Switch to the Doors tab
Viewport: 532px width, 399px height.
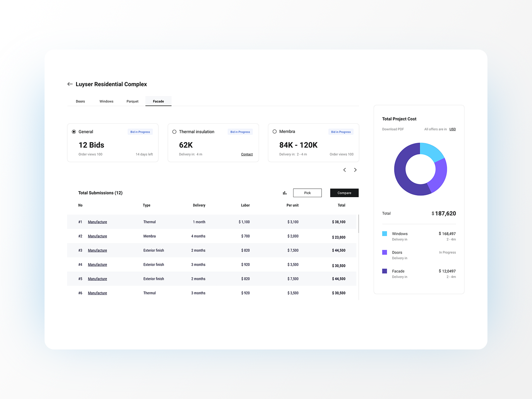tap(80, 101)
